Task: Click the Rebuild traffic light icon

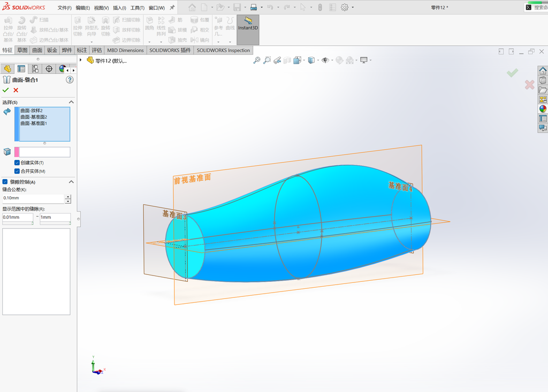Action: click(x=320, y=7)
